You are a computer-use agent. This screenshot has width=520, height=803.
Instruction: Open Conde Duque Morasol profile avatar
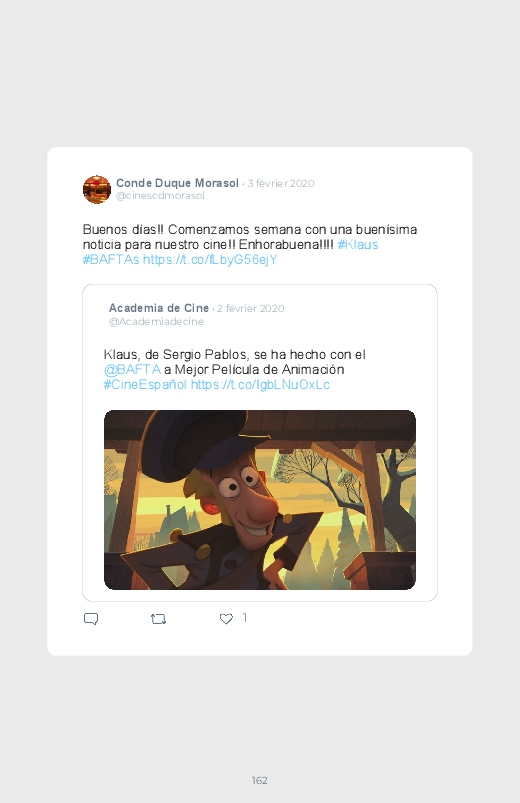point(97,189)
